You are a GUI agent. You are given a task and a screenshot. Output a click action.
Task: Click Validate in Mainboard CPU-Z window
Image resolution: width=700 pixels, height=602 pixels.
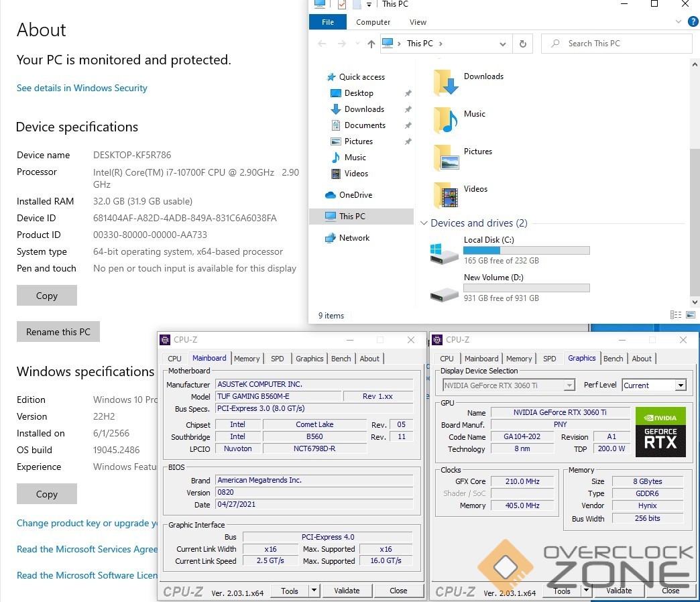(x=347, y=591)
